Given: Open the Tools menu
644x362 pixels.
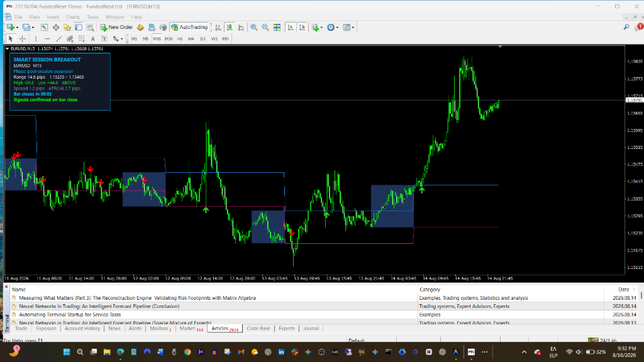Looking at the screenshot, I should [x=92, y=17].
